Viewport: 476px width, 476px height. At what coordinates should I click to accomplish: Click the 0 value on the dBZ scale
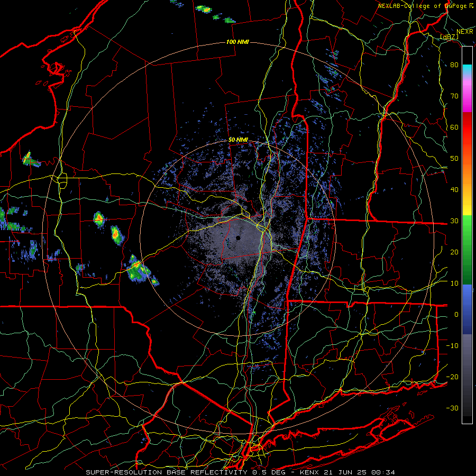click(456, 315)
